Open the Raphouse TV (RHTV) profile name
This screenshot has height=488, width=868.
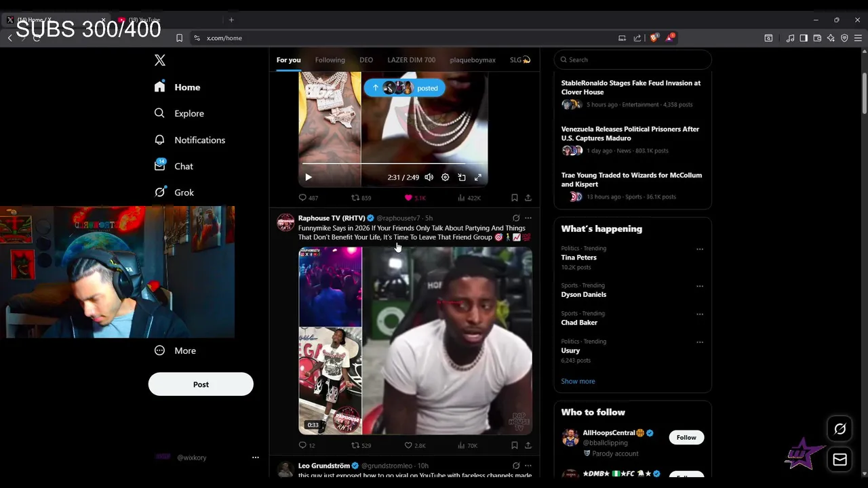tap(332, 218)
